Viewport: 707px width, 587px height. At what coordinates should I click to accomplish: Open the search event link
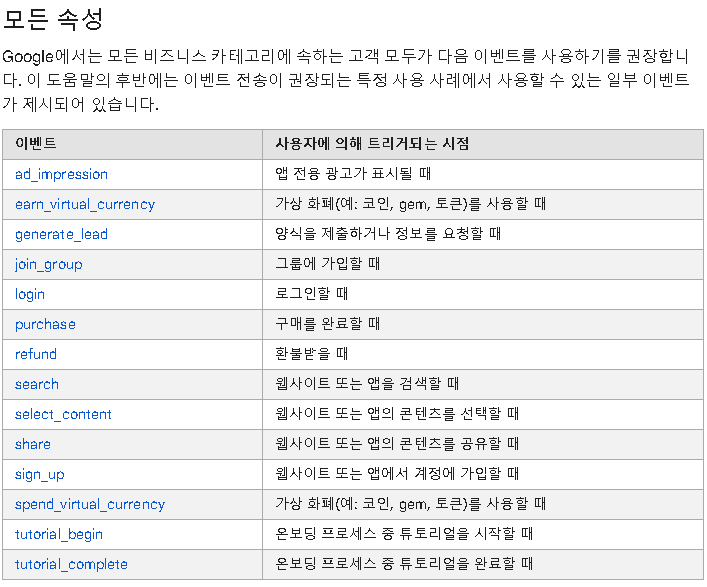pyautogui.click(x=37, y=385)
